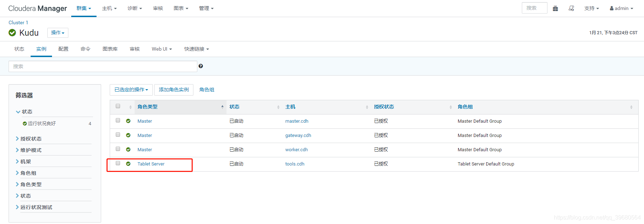Open the worker.cdh host link
The image size is (644, 224).
(x=296, y=150)
